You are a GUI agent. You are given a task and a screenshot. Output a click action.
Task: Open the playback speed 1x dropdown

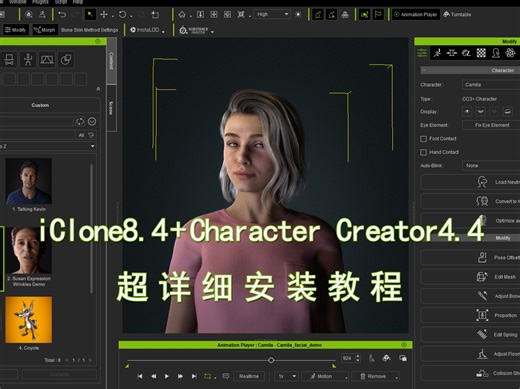pyautogui.click(x=286, y=376)
